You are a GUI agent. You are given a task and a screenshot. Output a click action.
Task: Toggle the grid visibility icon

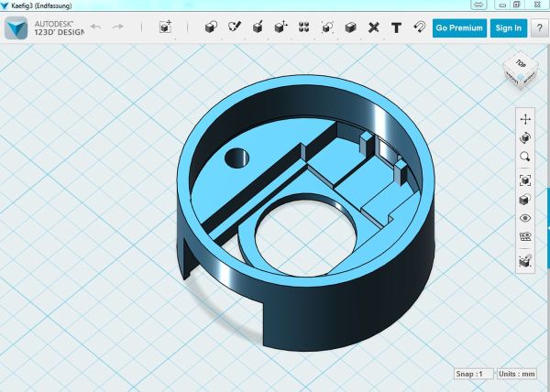[x=525, y=236]
